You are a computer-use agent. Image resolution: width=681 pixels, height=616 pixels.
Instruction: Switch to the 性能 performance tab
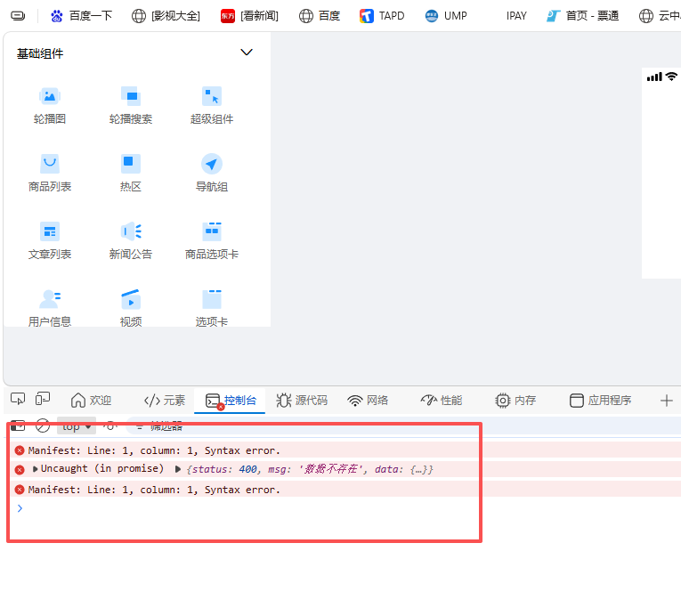click(442, 400)
